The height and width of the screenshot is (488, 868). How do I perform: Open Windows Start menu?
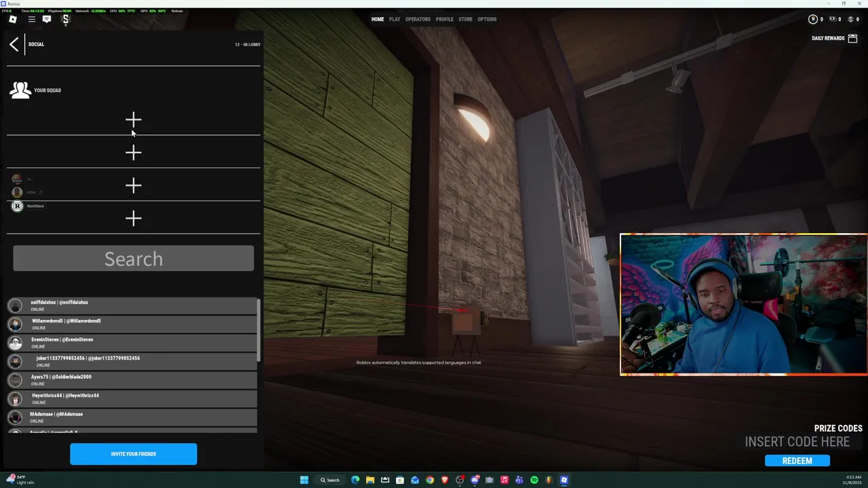(x=304, y=480)
